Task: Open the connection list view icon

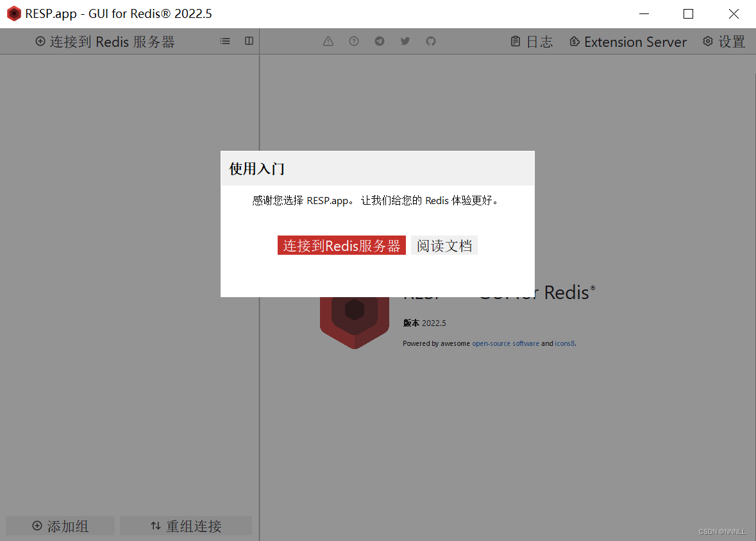Action: tap(224, 40)
